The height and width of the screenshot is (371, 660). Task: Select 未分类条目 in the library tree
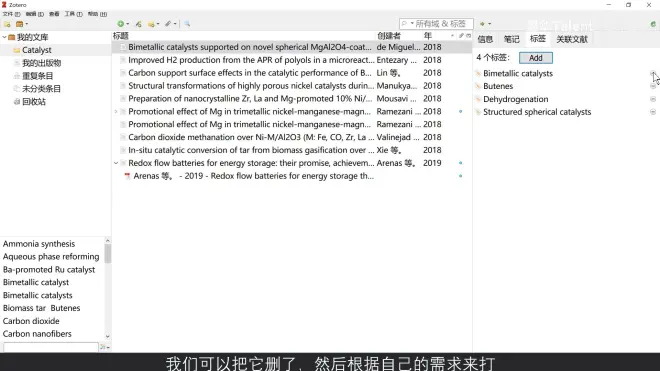(41, 89)
